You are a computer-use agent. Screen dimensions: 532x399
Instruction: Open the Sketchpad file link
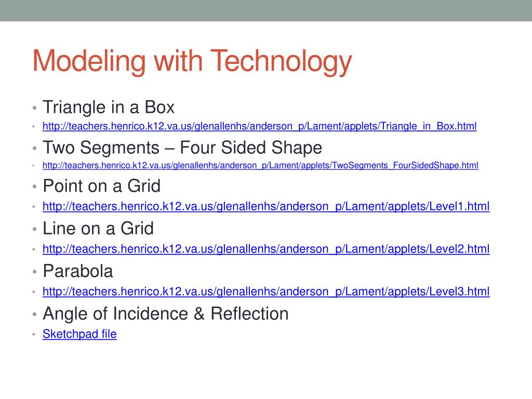(x=79, y=334)
